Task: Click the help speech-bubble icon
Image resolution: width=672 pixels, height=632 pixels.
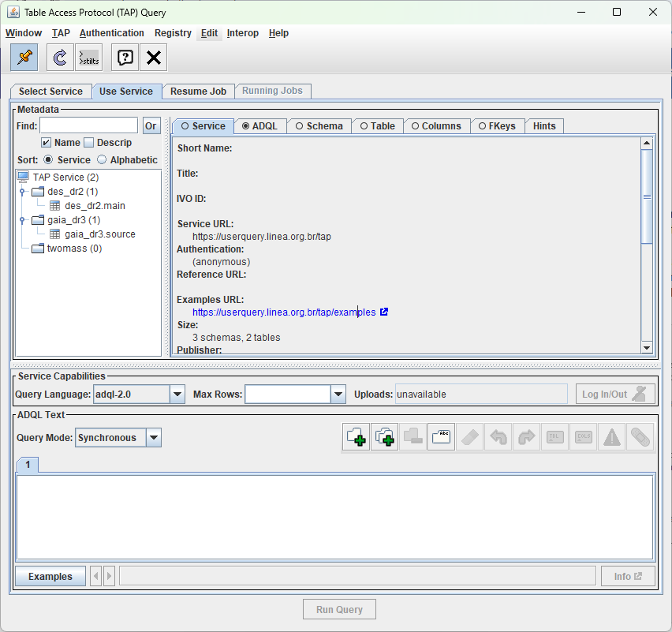Action: (x=123, y=57)
